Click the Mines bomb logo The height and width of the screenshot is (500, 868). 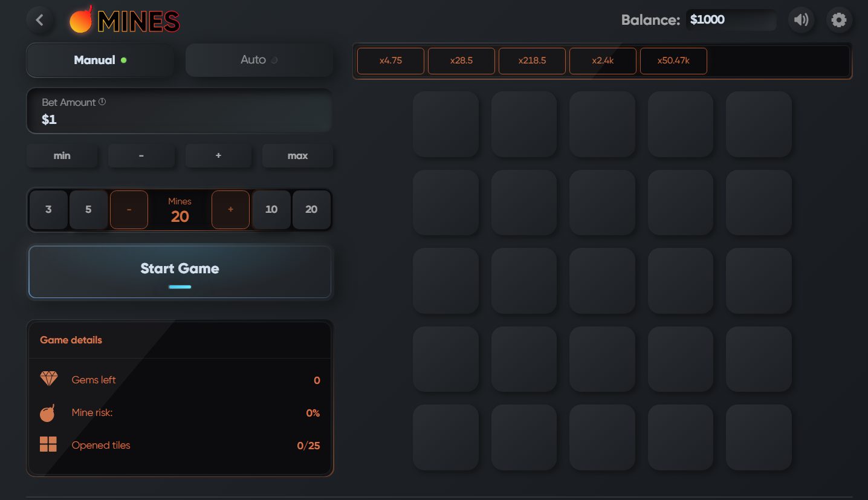(81, 20)
